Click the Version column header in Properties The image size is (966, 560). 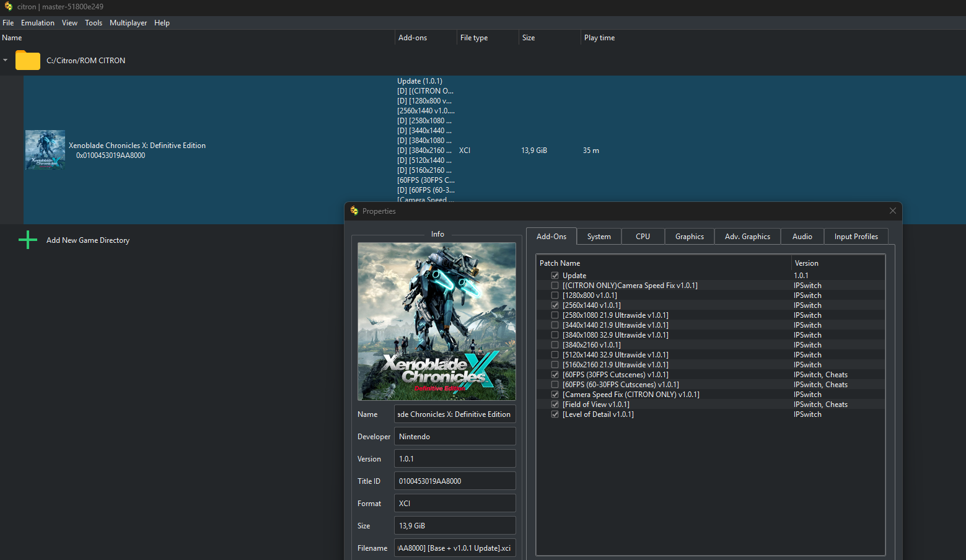[x=838, y=263]
